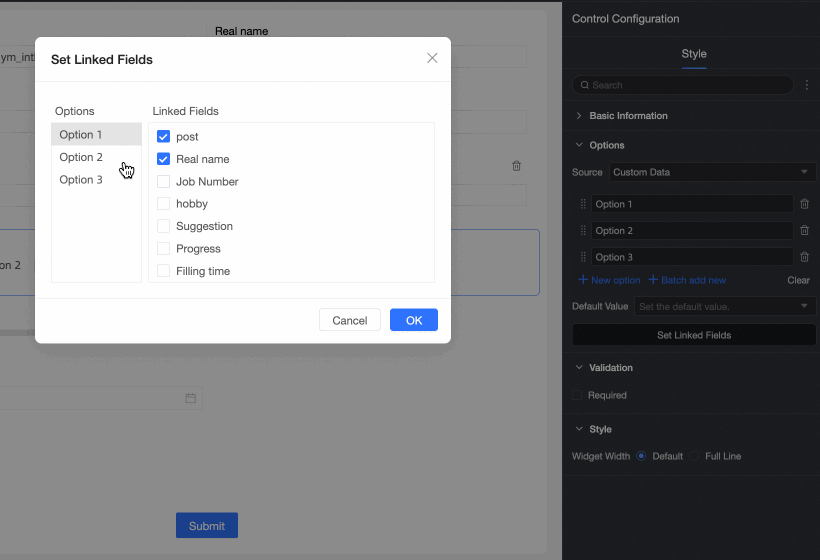Expand the Basic Information section

click(x=579, y=116)
